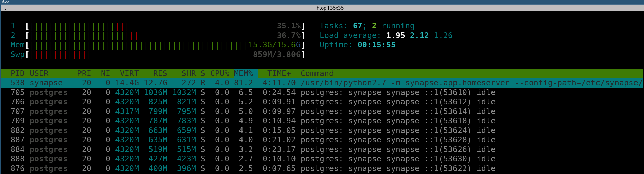The height and width of the screenshot is (174, 644).
Task: Sort by the RES column header
Action: 160,73
